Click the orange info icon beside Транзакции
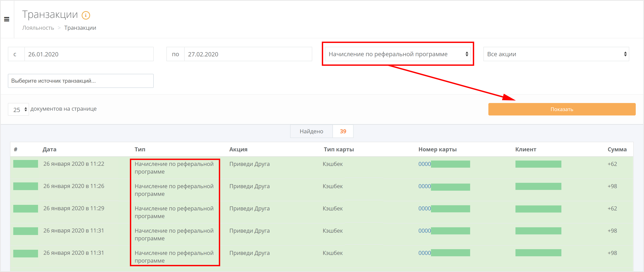The image size is (644, 272). coord(86,15)
